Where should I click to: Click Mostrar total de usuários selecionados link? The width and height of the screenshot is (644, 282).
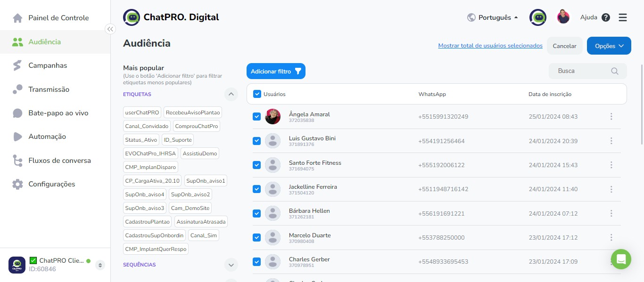coord(490,46)
